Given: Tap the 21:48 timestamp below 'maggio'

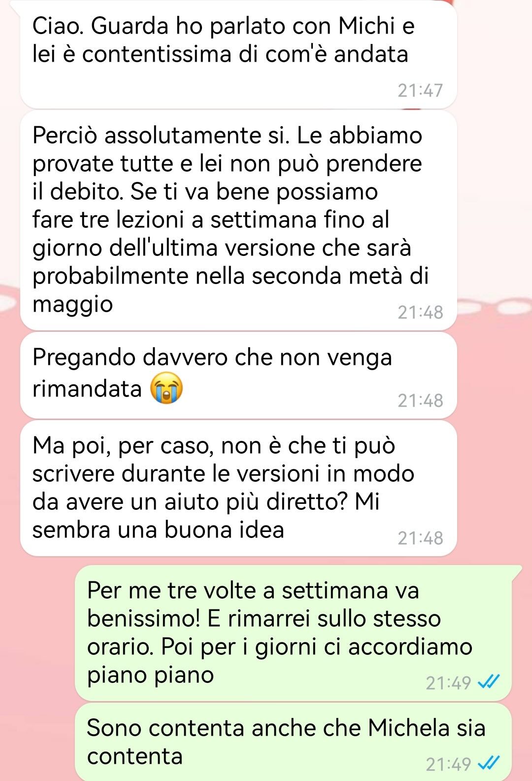Looking at the screenshot, I should (421, 312).
